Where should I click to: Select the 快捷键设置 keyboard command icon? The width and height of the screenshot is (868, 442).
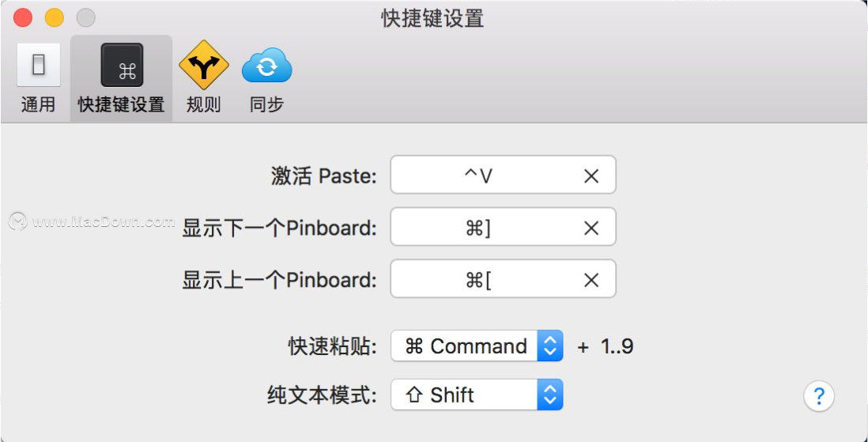(x=122, y=65)
